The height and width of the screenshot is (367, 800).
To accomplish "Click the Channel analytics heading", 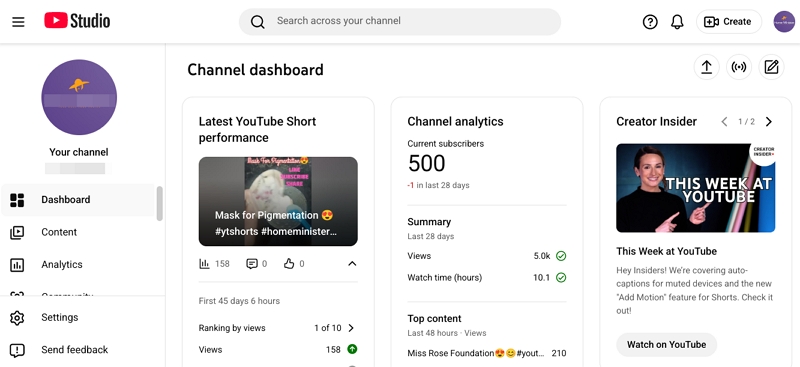I will click(455, 121).
